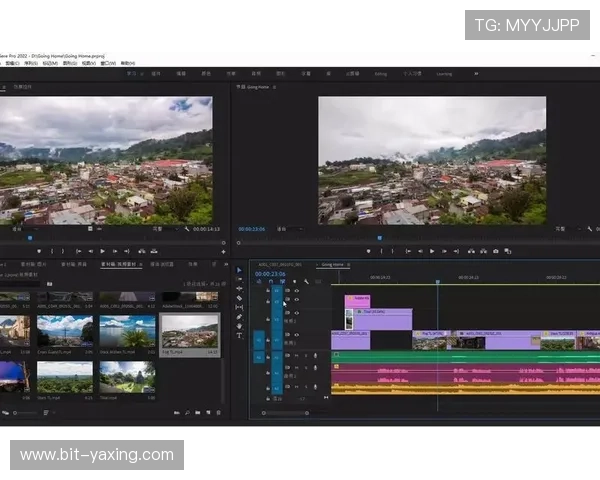The height and width of the screenshot is (480, 600).
Task: Toggle eye visibility on top video track
Action: click(x=296, y=290)
